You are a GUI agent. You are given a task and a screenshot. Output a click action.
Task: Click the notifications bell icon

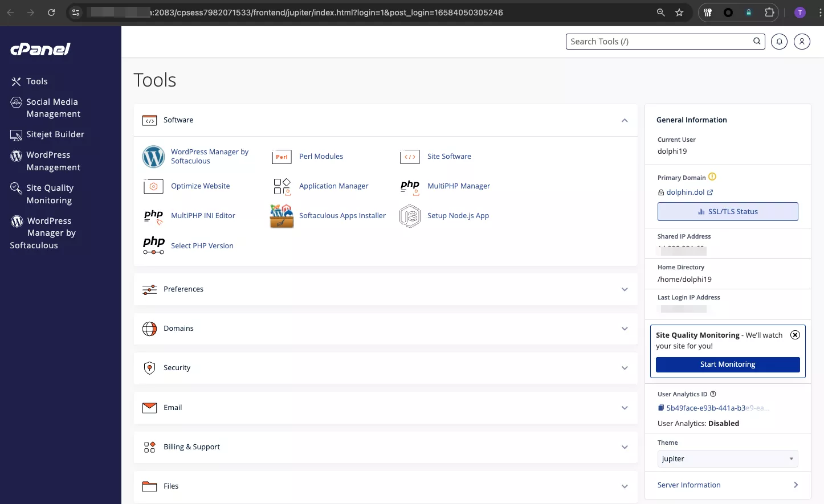pyautogui.click(x=779, y=42)
